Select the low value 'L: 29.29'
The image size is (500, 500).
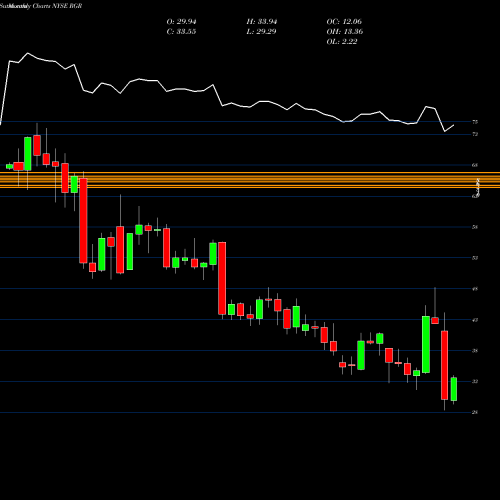pos(261,32)
